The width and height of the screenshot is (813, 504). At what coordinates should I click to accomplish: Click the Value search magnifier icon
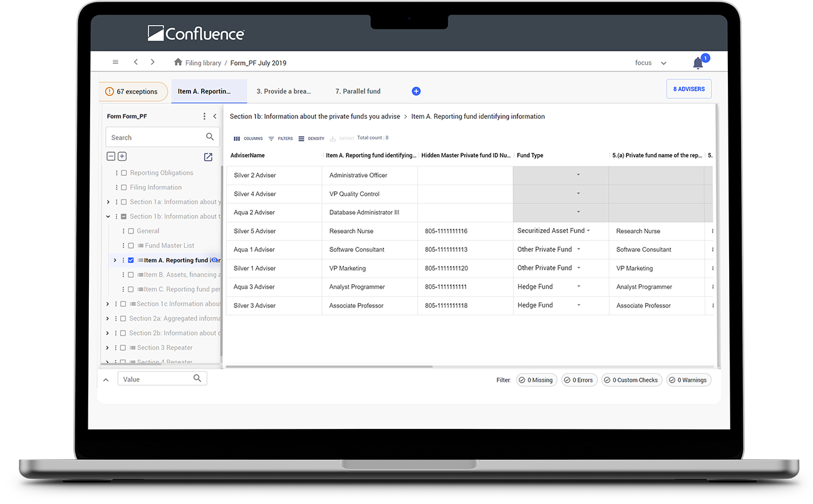(x=197, y=378)
